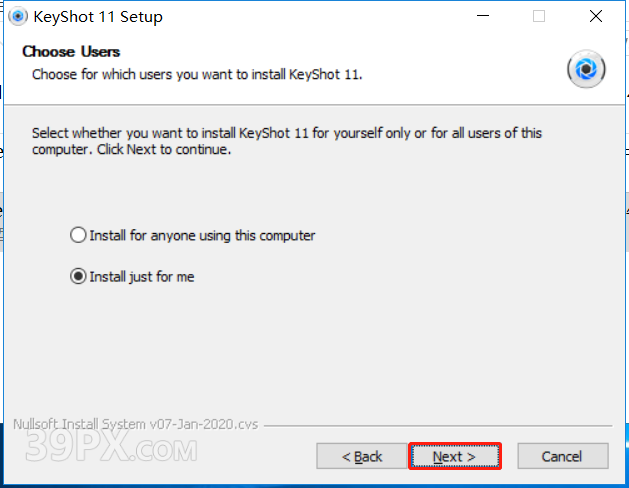The width and height of the screenshot is (629, 488).
Task: Click the "Install just for me" label text
Action: (142, 277)
